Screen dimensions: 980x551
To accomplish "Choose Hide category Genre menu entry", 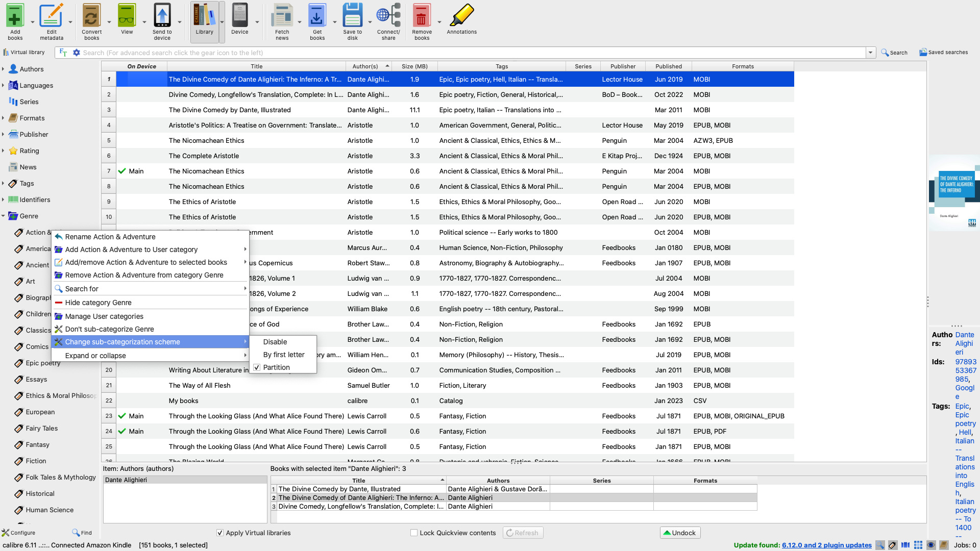I will 98,303.
